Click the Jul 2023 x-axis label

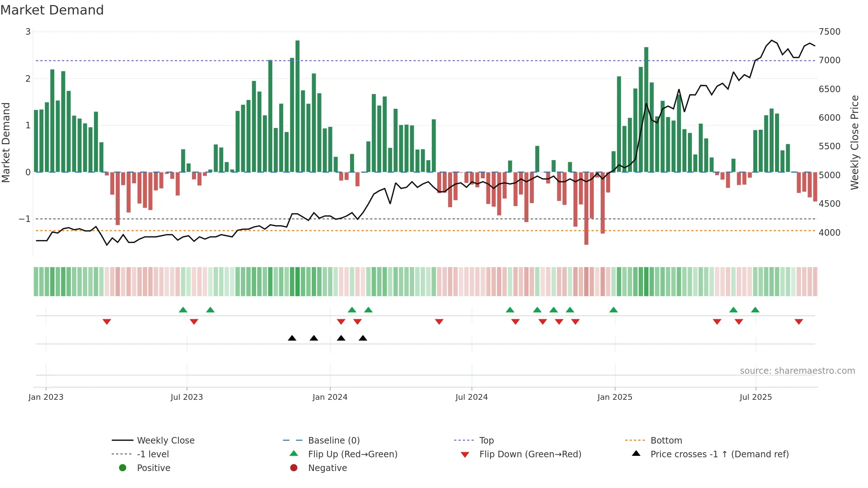[x=187, y=397]
